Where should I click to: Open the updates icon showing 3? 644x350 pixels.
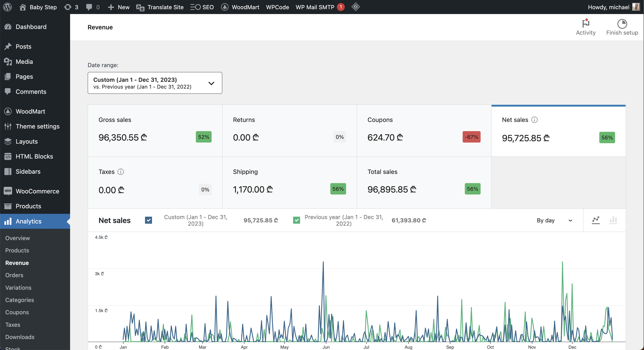pos(71,7)
